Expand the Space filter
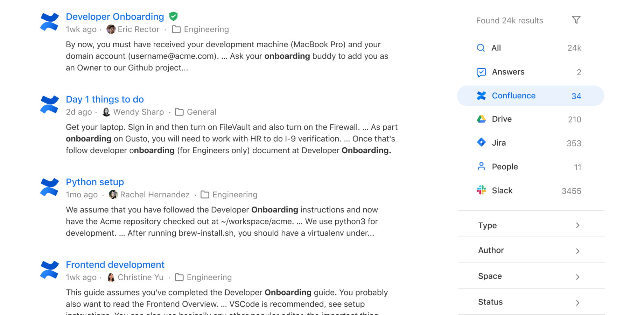Screen dimensions: 644x315 [531, 276]
